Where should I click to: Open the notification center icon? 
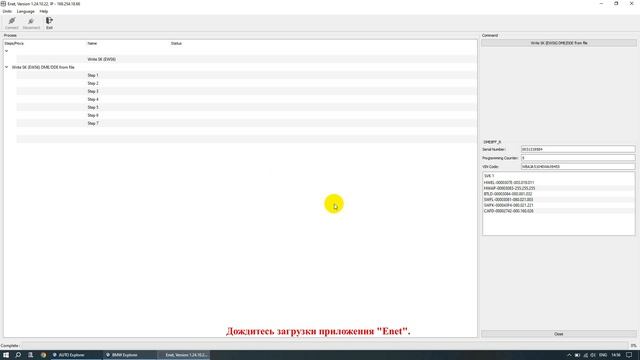pyautogui.click(x=629, y=355)
